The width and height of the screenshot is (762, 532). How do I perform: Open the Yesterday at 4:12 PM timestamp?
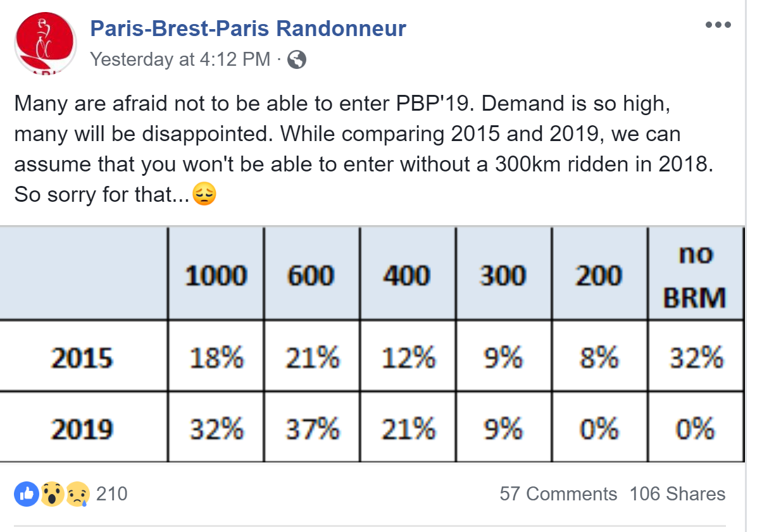(x=180, y=60)
